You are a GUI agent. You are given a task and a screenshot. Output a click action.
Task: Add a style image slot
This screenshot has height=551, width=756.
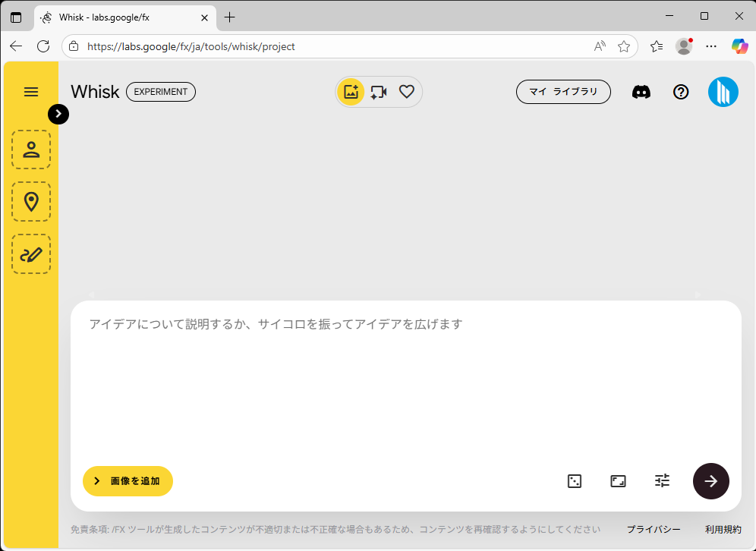tap(31, 253)
